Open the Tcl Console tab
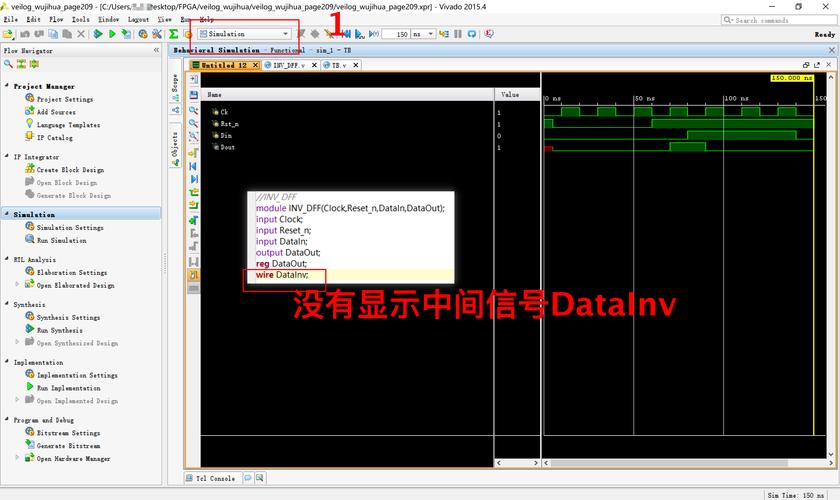Viewport: 840px width, 500px height. tap(211, 478)
